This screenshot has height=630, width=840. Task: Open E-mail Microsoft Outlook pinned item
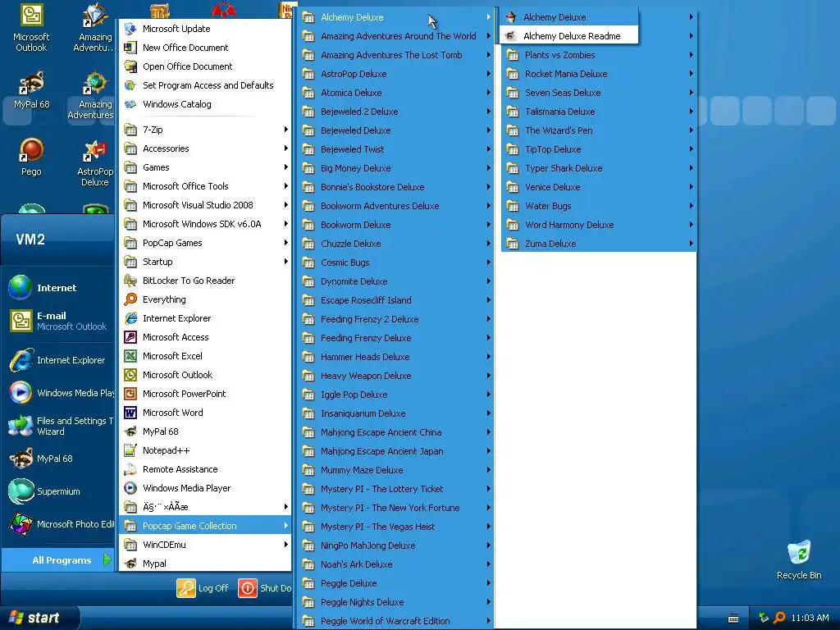pyautogui.click(x=59, y=321)
